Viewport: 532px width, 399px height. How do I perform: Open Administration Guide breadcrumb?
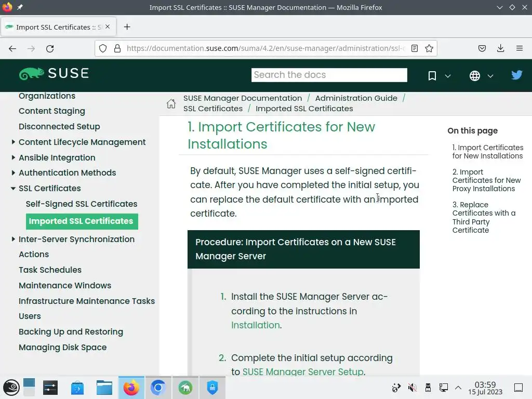(356, 98)
